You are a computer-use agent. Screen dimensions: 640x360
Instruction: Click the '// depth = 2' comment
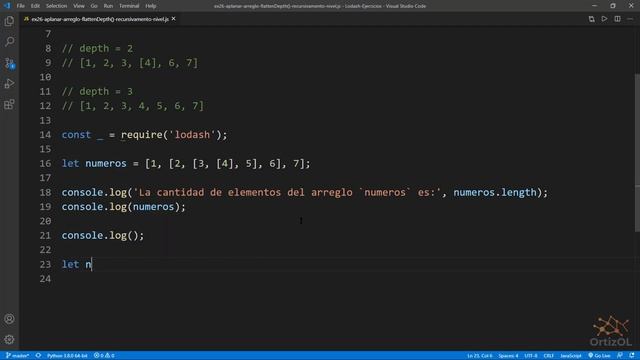tap(97, 49)
